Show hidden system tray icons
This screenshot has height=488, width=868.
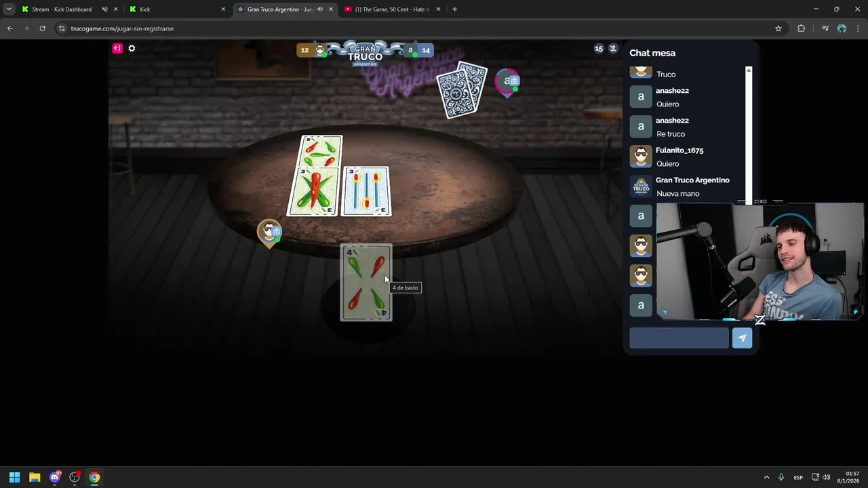(x=766, y=477)
